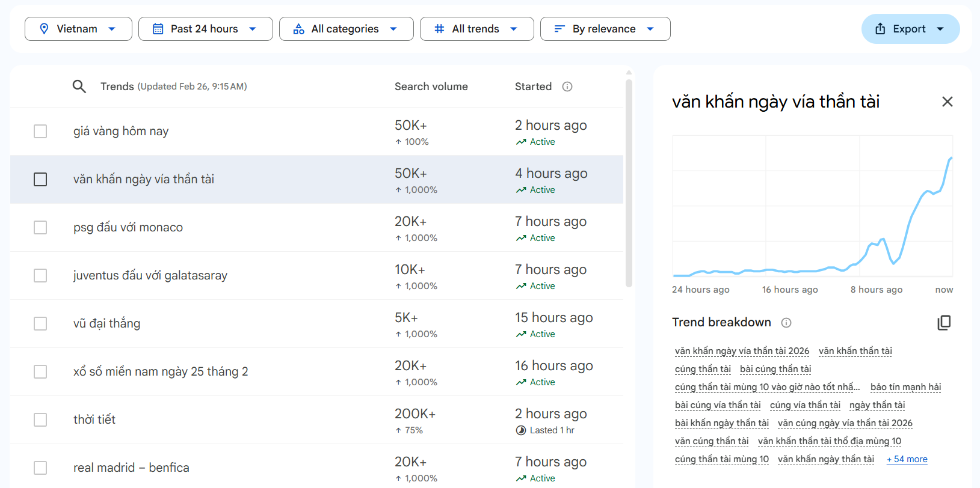Image resolution: width=980 pixels, height=488 pixels.
Task: Select checkbox for xổ số miền nam ngày 25 tháng 2
Action: point(40,371)
